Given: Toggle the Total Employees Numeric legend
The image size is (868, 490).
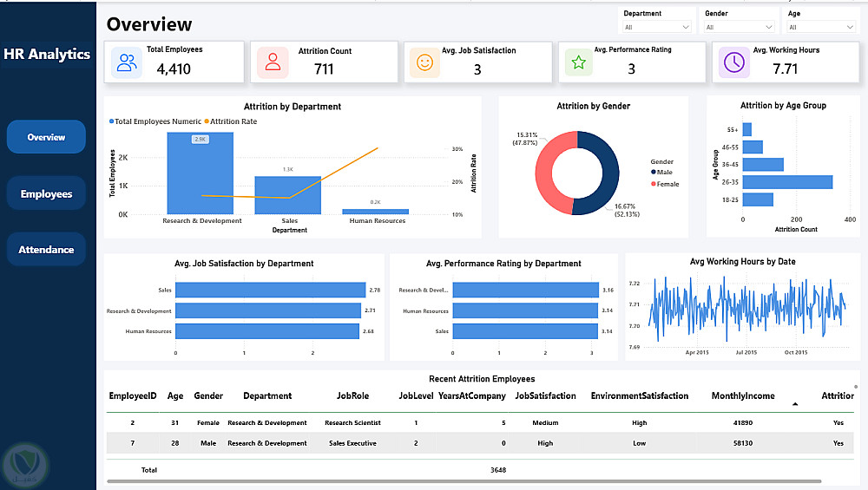Looking at the screenshot, I should (x=155, y=121).
